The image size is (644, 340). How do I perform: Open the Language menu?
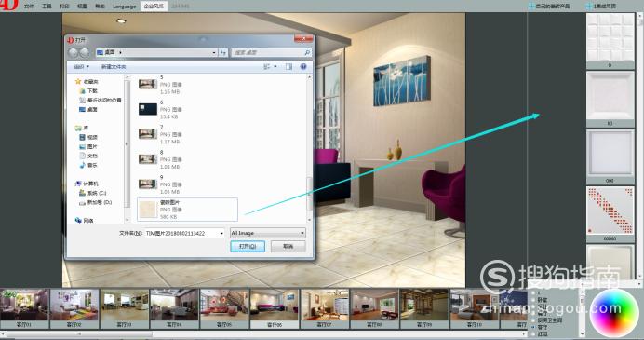(x=124, y=7)
